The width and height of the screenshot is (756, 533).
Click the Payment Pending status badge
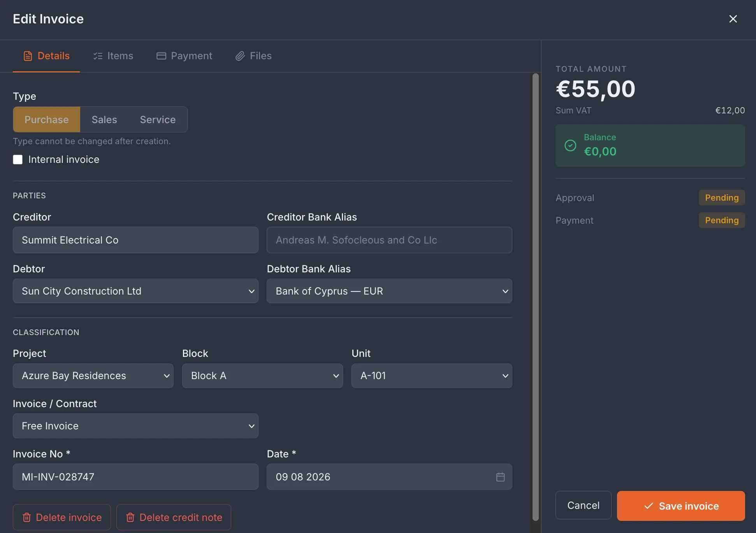coord(722,220)
